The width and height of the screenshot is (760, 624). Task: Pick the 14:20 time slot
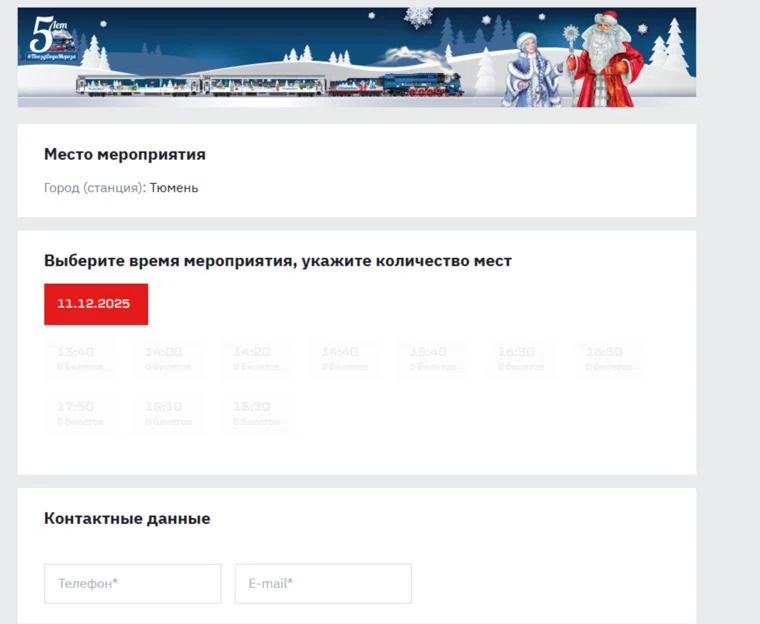tap(257, 359)
